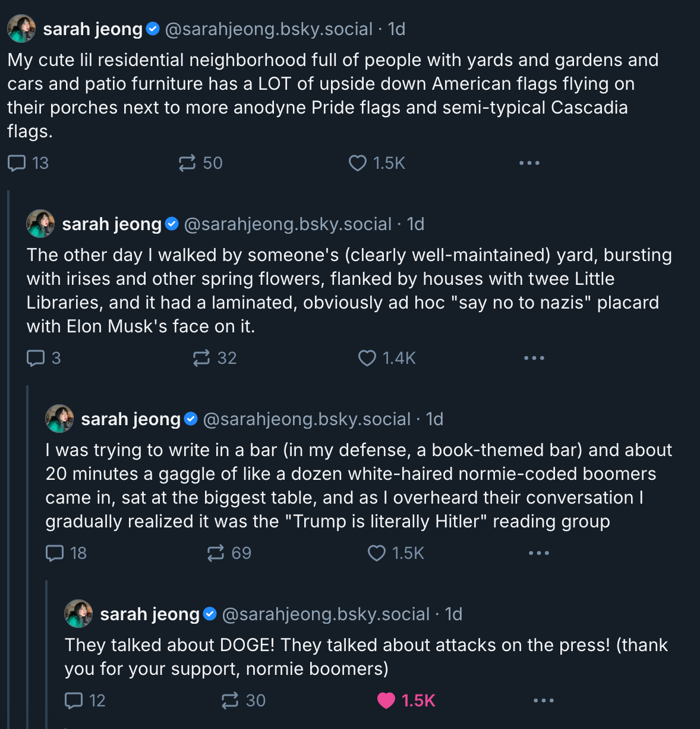Like the post about upside down American flags
The width and height of the screenshot is (700, 729).
[x=358, y=163]
